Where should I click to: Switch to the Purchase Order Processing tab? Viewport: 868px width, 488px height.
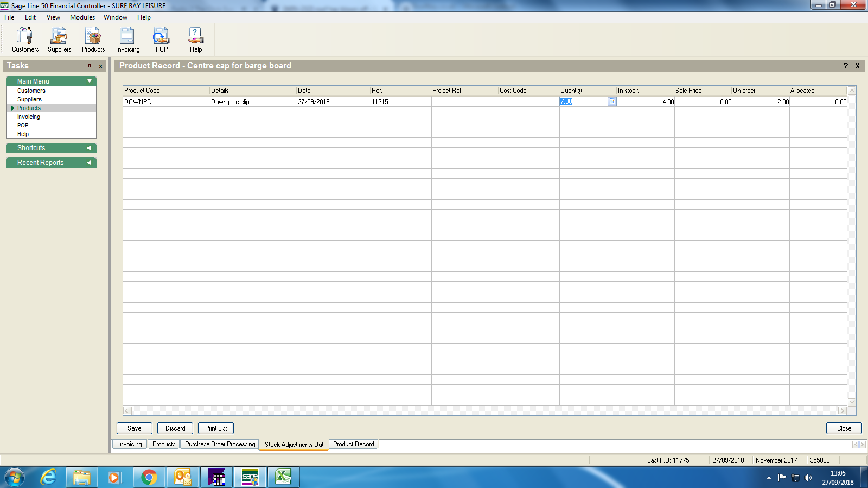click(220, 444)
